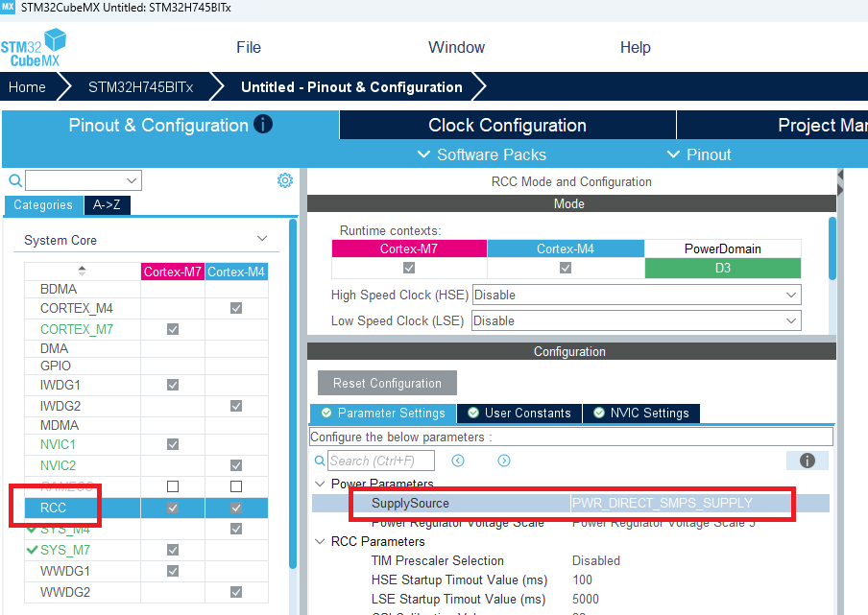Toggle WWDG1 Cortex-M7 checkbox

click(x=173, y=571)
